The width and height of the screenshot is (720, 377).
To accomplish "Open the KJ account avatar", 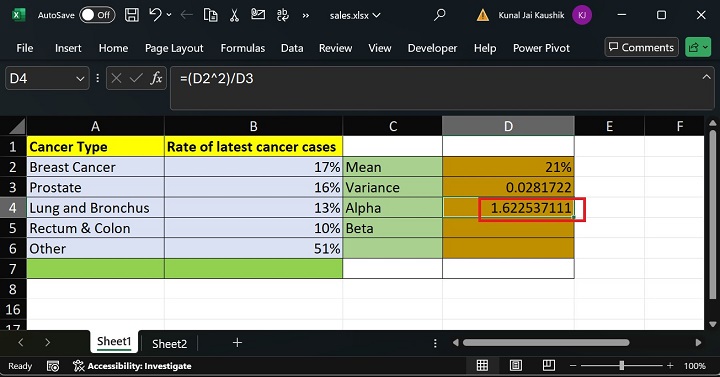I will tap(582, 15).
